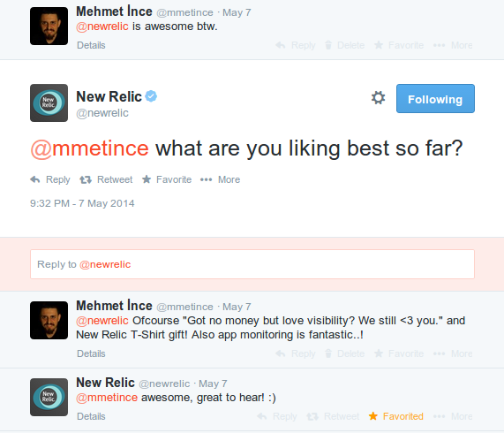Viewport: 504px width, 433px height.
Task: Open the 9:32 PM - 7 May 2014 timestamp
Action: pos(82,203)
